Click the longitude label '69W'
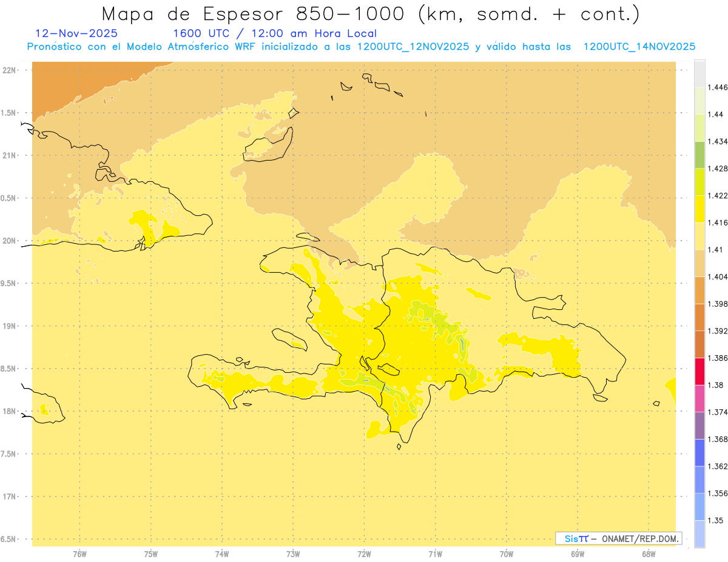This screenshot has height=562, width=728. point(578,554)
